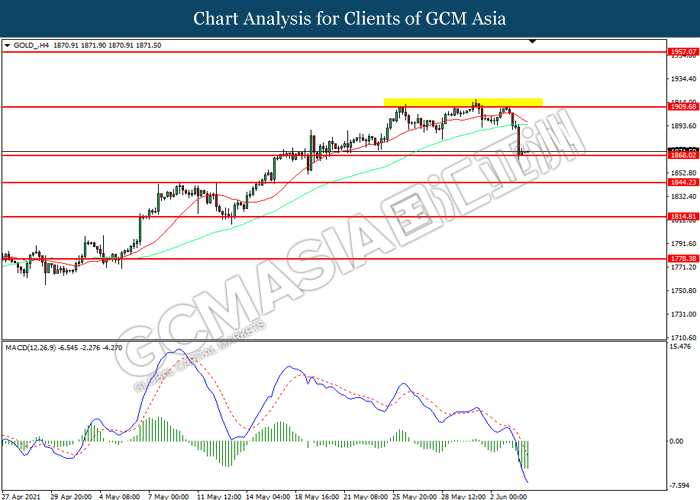Click the 1909.68 resistance price label
Screen dimensions: 700x500
683,107
